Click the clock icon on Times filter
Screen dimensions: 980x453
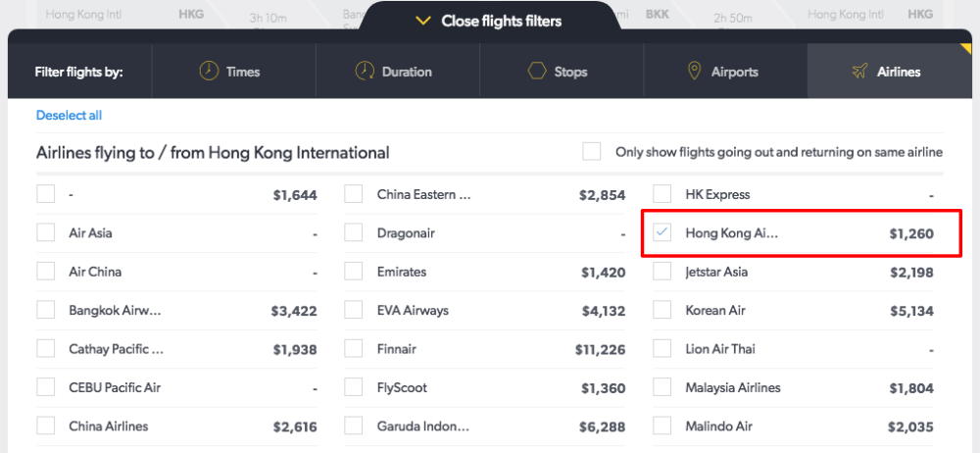[x=209, y=71]
